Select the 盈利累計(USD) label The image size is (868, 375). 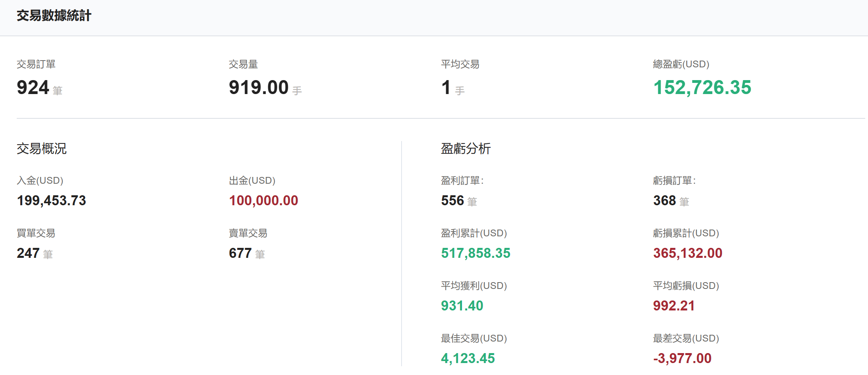474,233
